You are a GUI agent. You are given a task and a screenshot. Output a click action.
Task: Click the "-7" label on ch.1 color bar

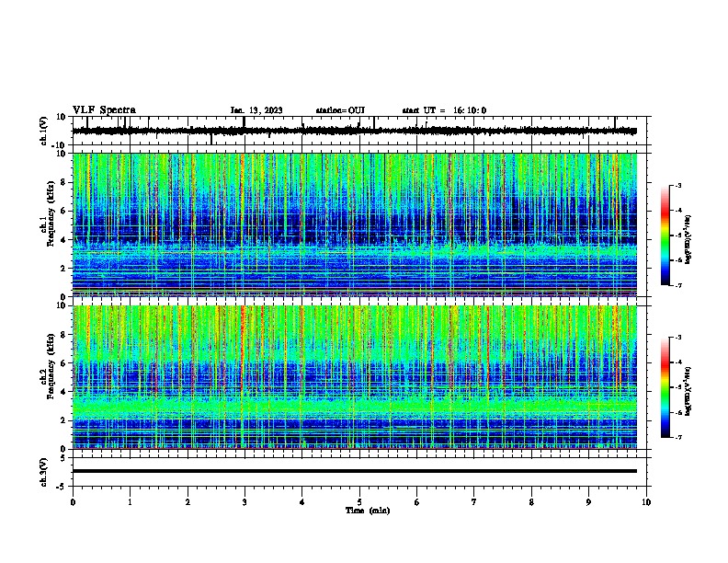coord(678,285)
